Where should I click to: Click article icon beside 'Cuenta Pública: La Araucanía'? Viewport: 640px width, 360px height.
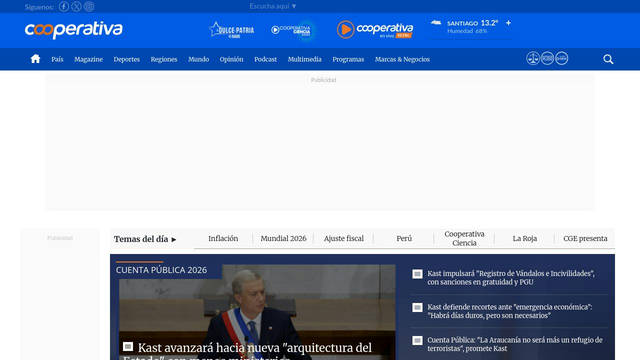coord(417,340)
